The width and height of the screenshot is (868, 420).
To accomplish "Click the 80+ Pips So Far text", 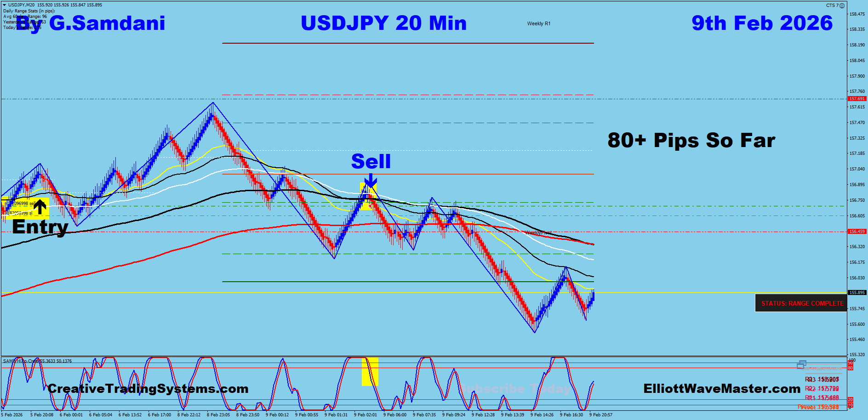I will point(691,141).
